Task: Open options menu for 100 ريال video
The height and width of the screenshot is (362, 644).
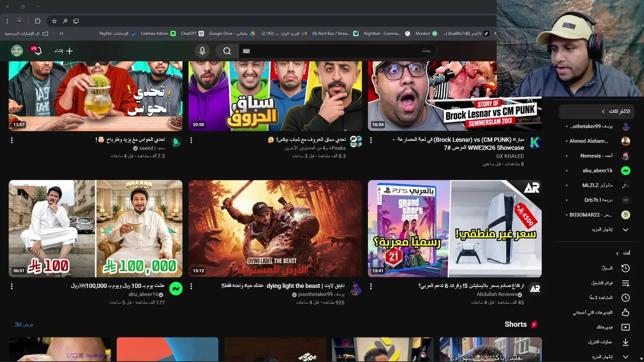Action: coord(12,286)
